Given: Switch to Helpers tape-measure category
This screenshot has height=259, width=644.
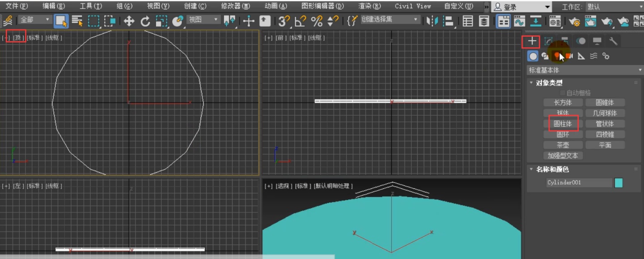Looking at the screenshot, I should 581,56.
